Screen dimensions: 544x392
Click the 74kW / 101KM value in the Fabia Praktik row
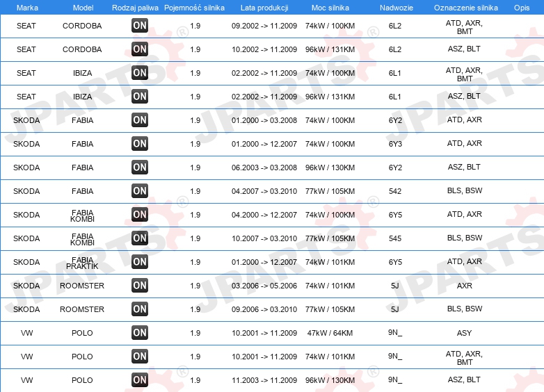330,262
